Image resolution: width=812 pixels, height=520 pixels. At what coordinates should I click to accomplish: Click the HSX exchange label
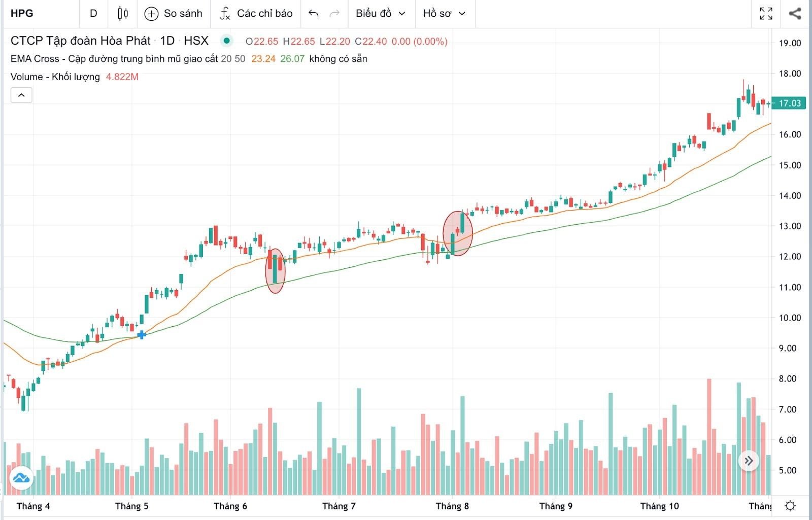pyautogui.click(x=196, y=41)
